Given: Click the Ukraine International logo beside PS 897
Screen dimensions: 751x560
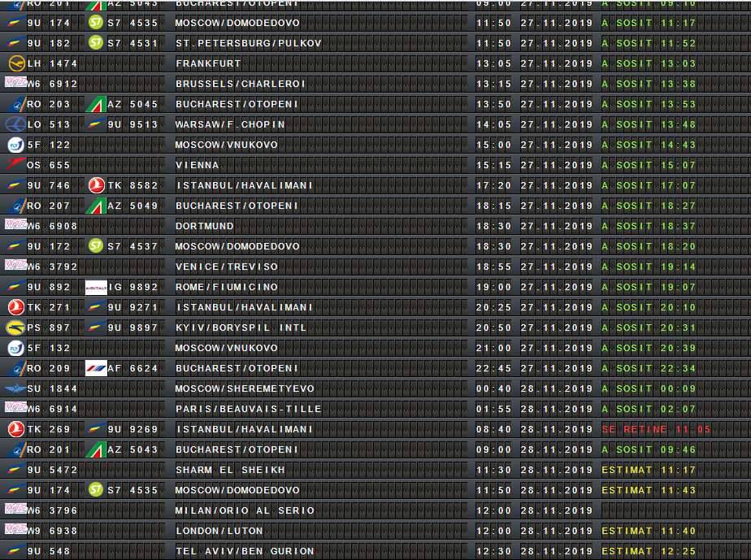Looking at the screenshot, I should click(x=15, y=328).
